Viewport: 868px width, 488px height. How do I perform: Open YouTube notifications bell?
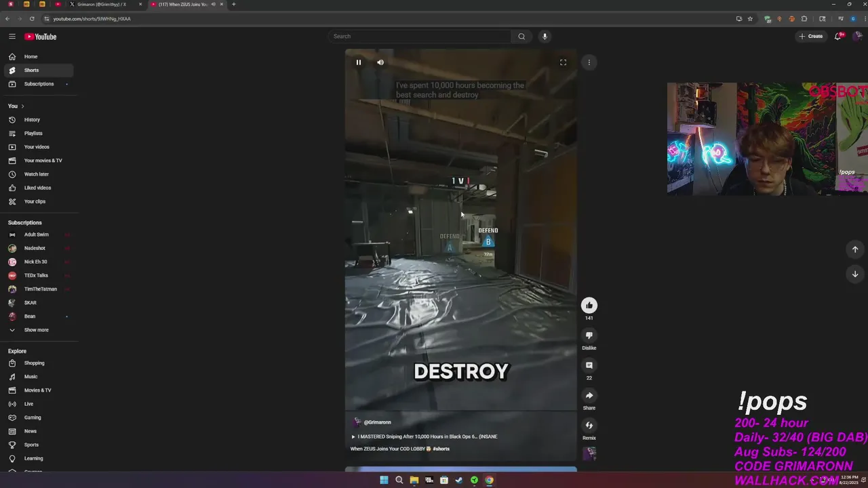838,37
